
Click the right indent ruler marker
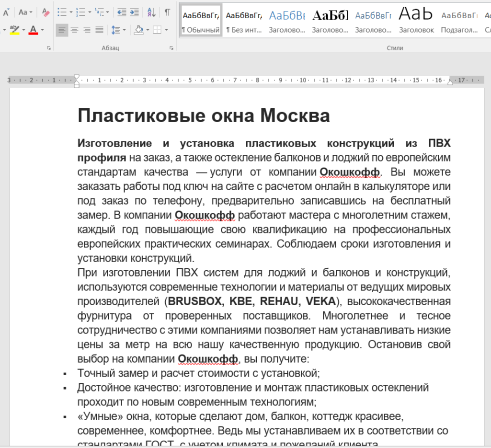[x=450, y=82]
